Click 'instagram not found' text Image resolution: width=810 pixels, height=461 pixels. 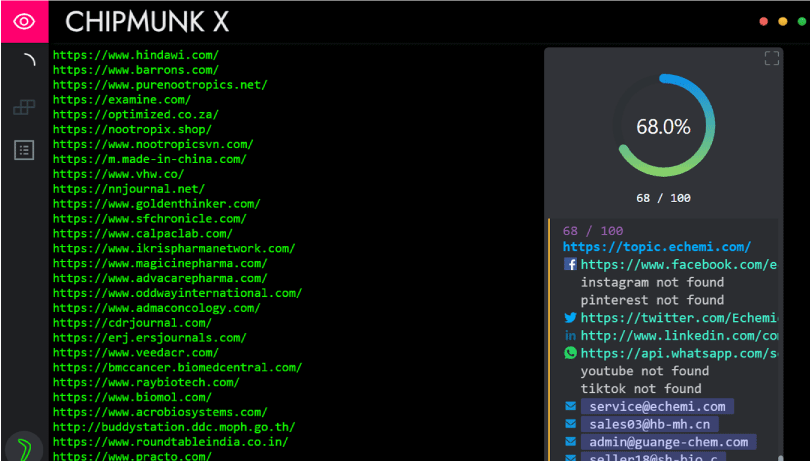(652, 283)
